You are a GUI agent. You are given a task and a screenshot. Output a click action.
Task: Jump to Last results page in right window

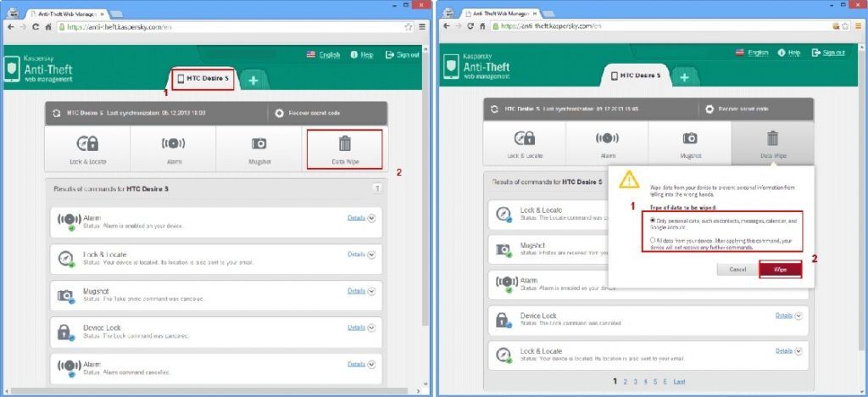pyautogui.click(x=679, y=382)
